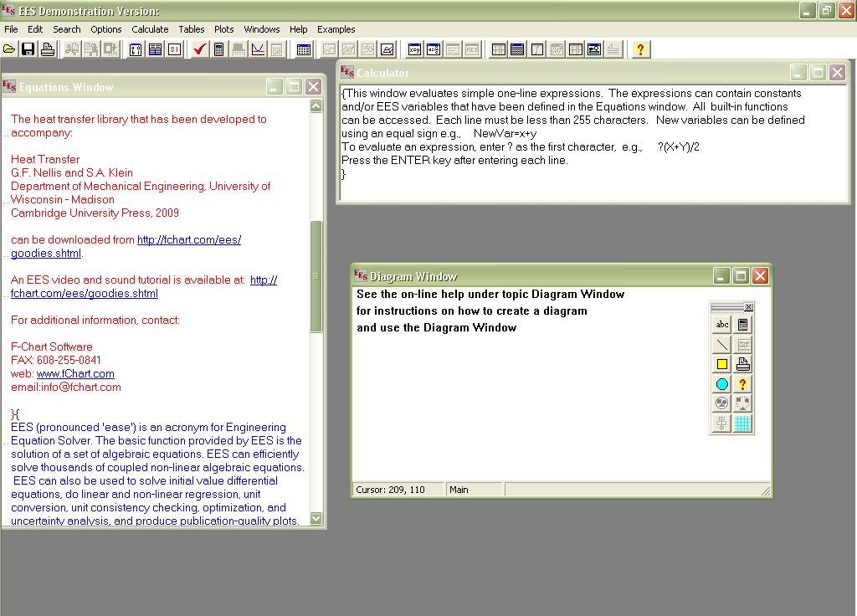The image size is (857, 616).
Task: Open Unit System settings from toolbar
Action: (x=174, y=49)
